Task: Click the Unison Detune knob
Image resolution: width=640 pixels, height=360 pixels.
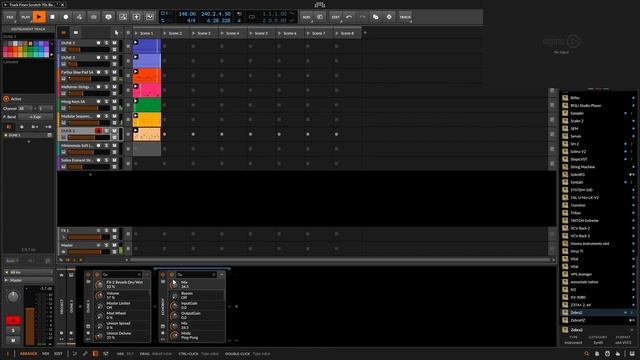Action: click(x=99, y=336)
